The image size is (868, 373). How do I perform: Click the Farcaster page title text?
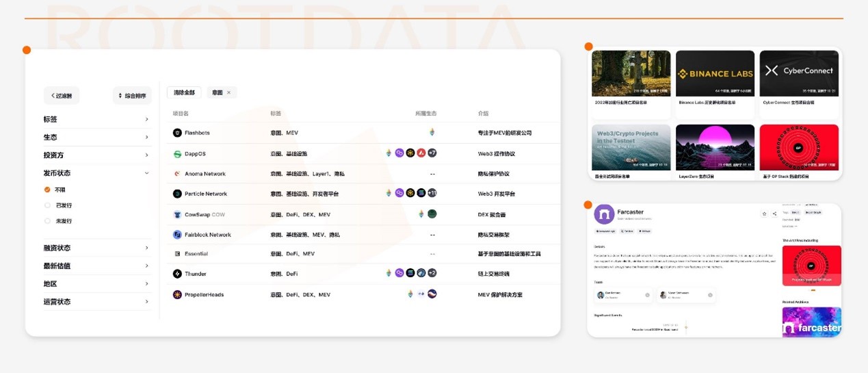coord(630,212)
